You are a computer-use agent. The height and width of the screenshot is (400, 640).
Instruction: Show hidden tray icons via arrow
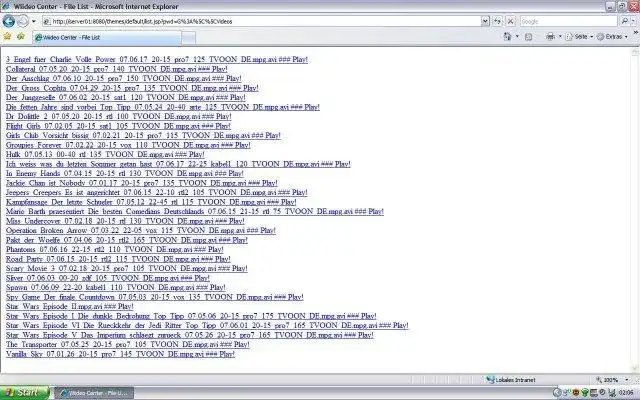557,393
